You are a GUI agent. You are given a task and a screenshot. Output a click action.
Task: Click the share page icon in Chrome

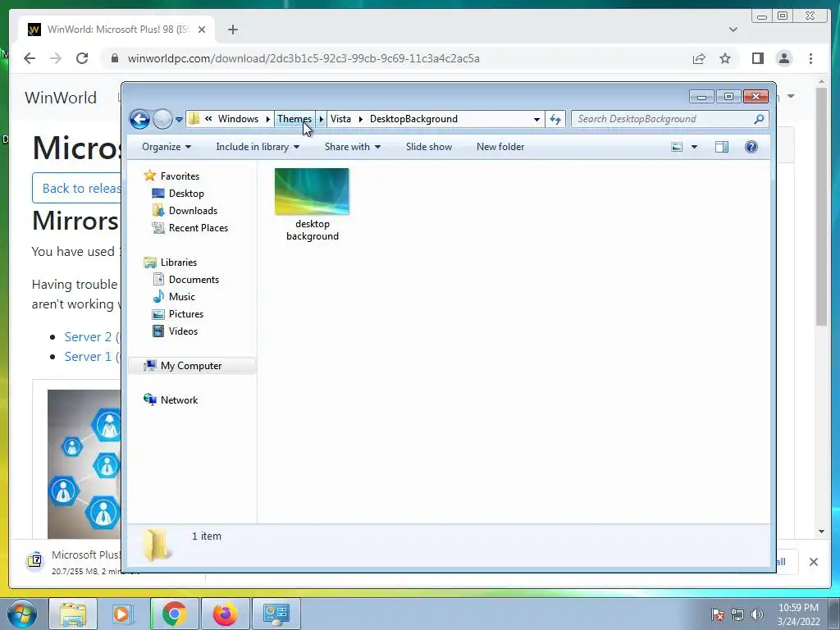pos(699,58)
